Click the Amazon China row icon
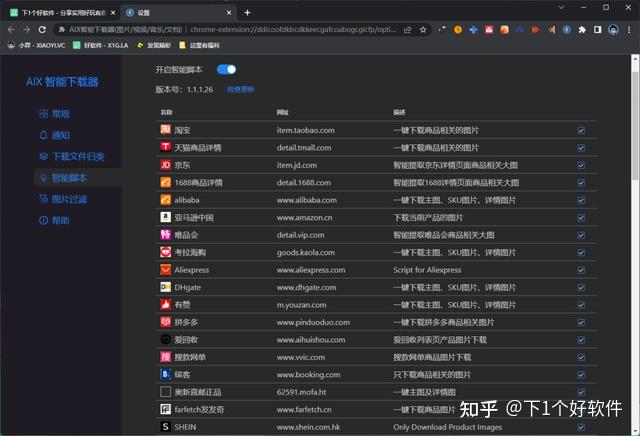Screen dimensions: 640x436 (165, 217)
